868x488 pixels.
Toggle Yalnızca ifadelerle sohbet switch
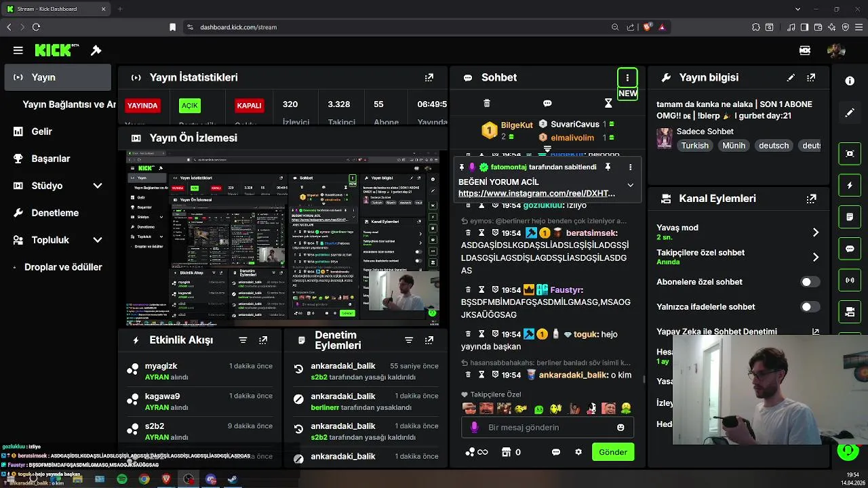(810, 307)
